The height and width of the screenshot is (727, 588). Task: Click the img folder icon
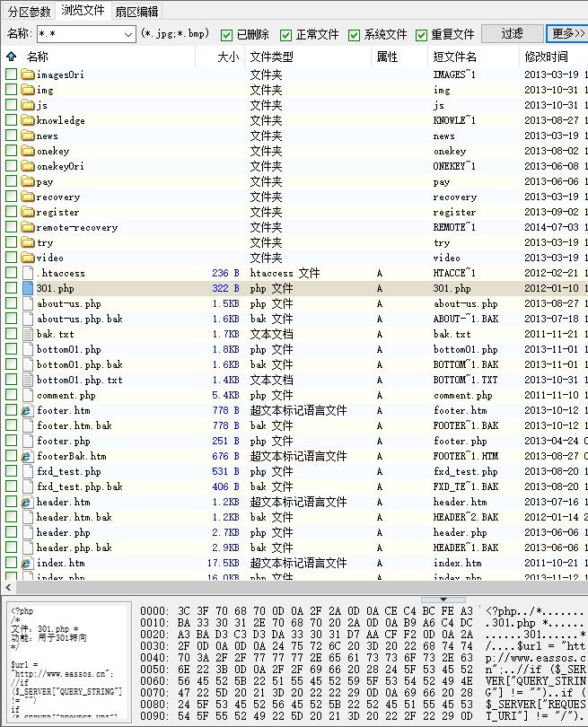pyautogui.click(x=28, y=90)
